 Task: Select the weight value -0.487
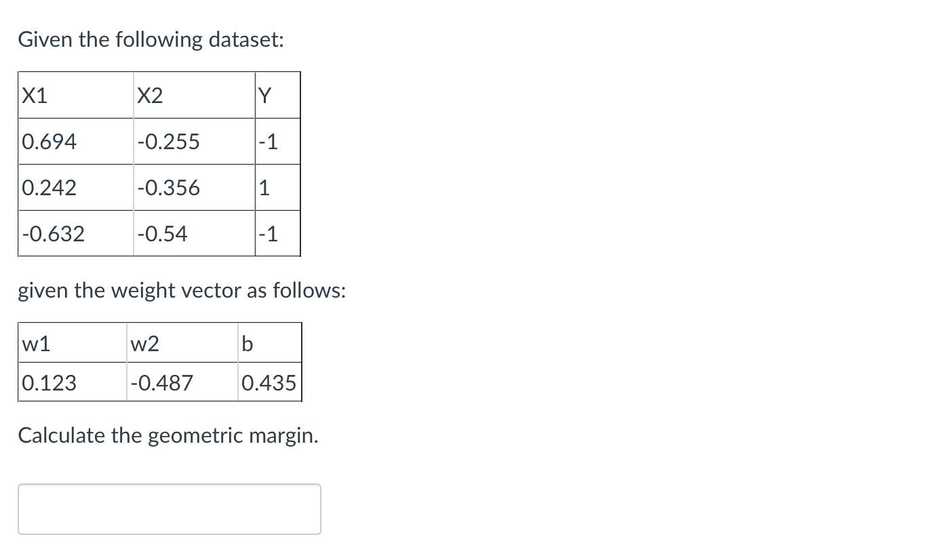(182, 383)
